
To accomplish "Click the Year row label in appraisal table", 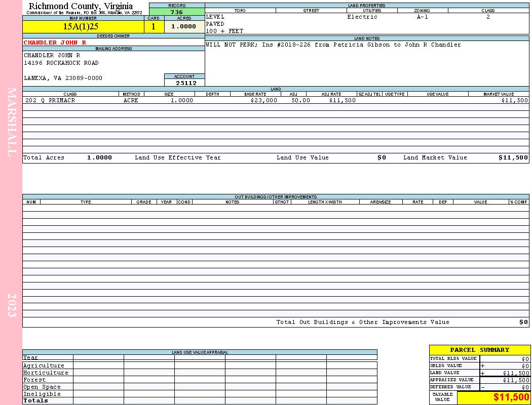I will click(x=30, y=357).
